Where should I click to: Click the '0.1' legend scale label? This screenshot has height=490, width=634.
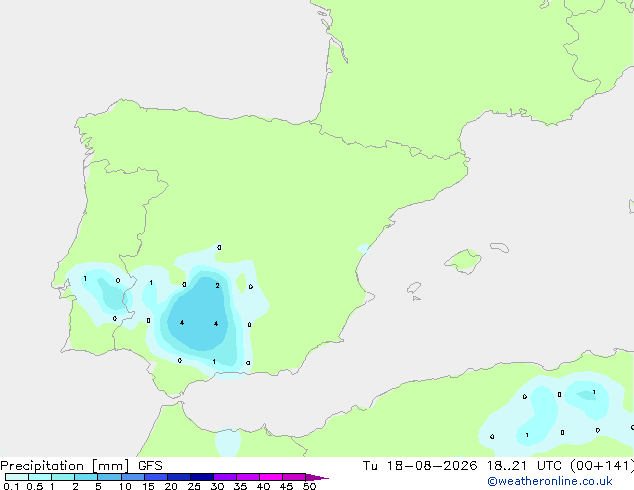pos(11,486)
